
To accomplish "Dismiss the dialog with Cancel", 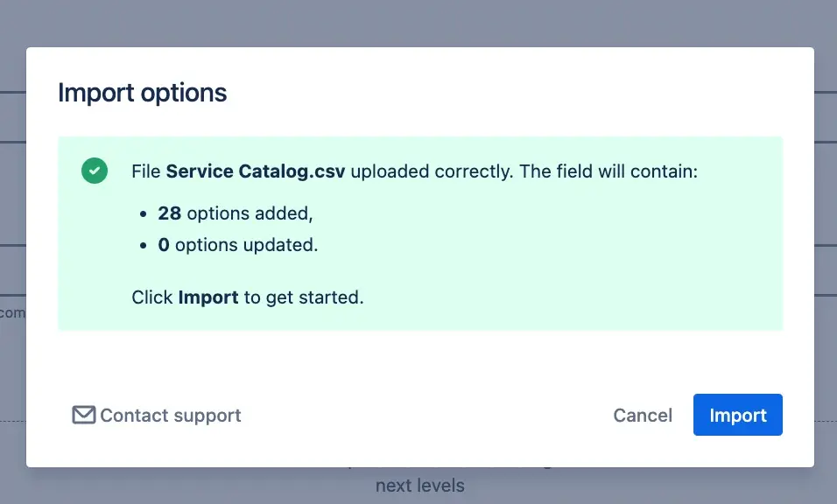I will click(x=643, y=415).
